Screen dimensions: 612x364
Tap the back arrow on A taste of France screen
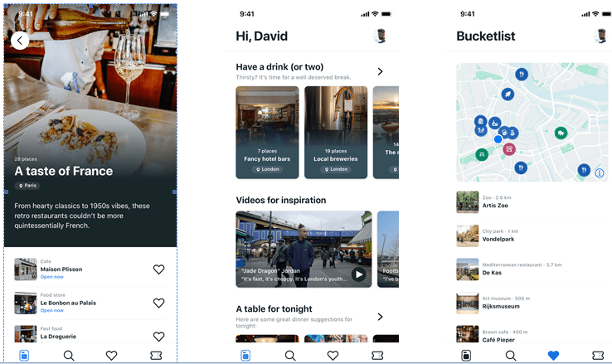coord(20,41)
